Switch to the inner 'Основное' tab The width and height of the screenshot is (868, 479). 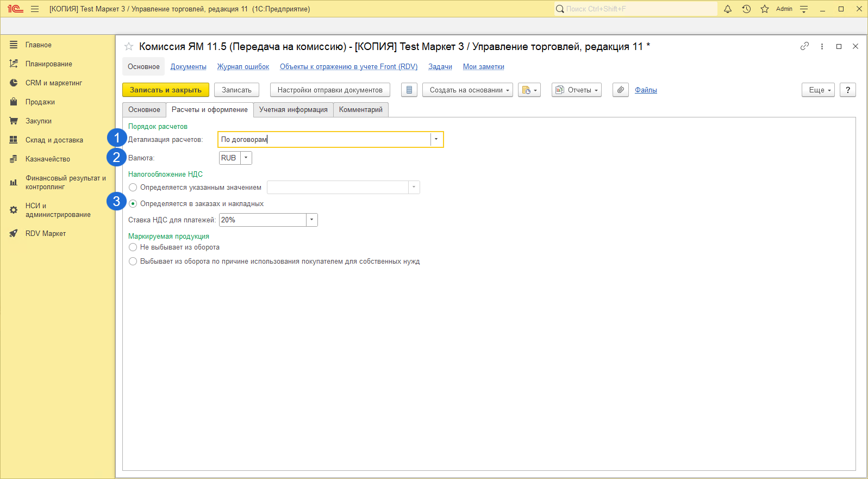pyautogui.click(x=144, y=110)
